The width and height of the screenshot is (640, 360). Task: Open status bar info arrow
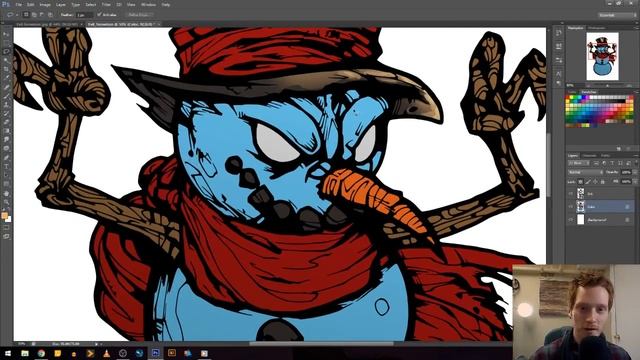96,344
